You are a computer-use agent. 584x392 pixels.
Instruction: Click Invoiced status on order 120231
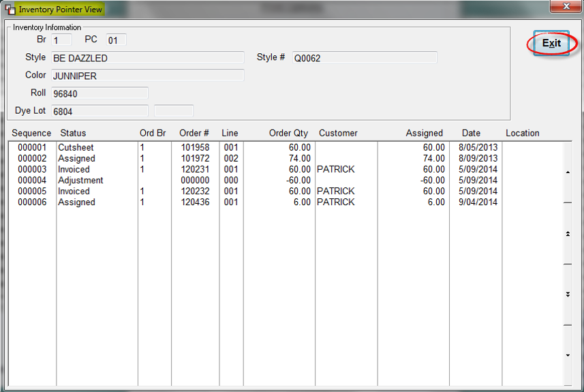(x=74, y=169)
